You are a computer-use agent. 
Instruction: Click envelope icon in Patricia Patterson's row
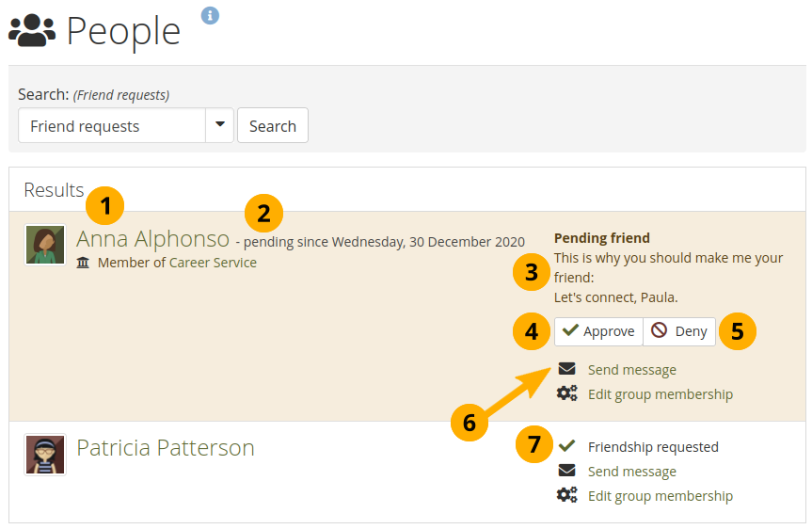pos(566,472)
